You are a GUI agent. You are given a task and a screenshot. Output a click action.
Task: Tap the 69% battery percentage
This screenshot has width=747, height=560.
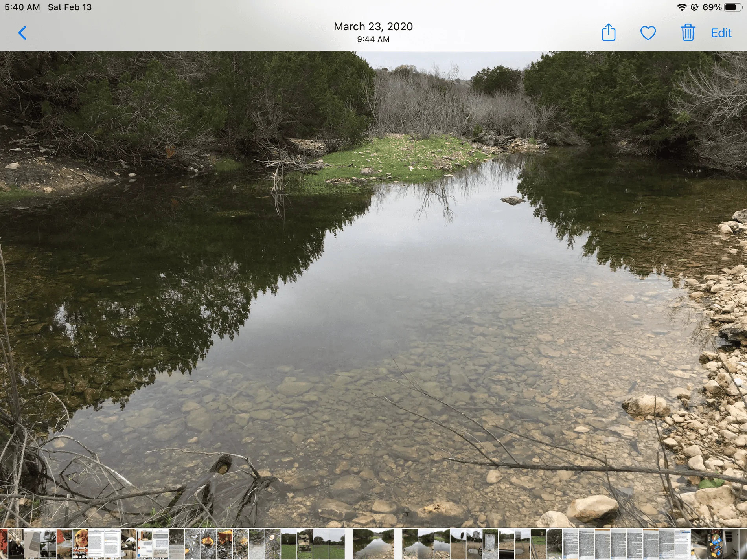point(712,7)
